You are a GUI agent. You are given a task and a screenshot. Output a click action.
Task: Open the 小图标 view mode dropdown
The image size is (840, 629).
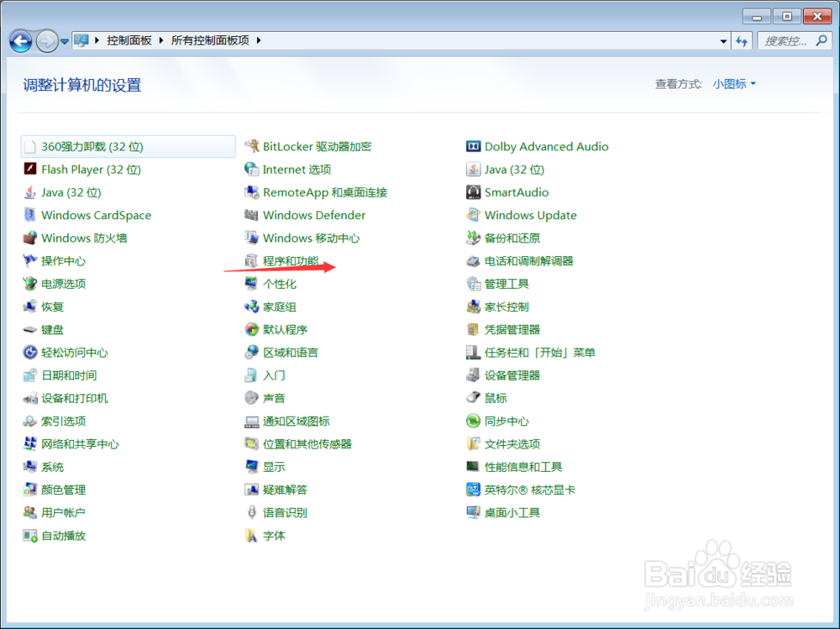(734, 84)
